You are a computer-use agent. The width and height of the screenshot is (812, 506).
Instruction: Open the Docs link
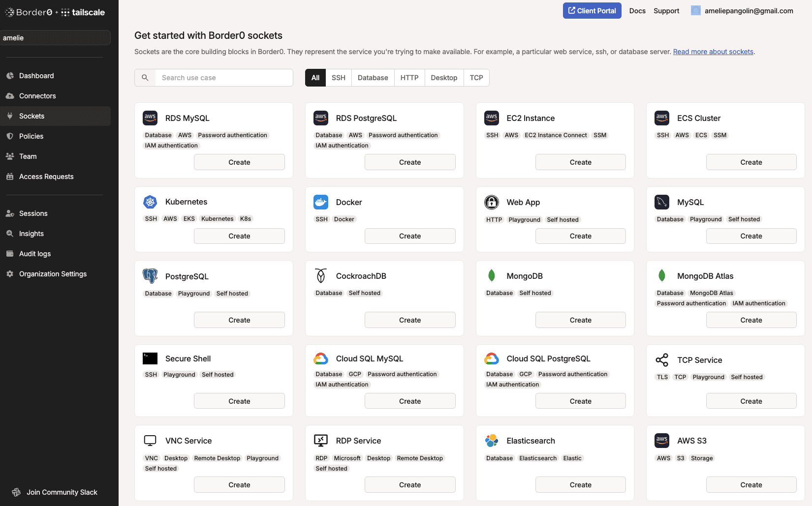point(637,11)
